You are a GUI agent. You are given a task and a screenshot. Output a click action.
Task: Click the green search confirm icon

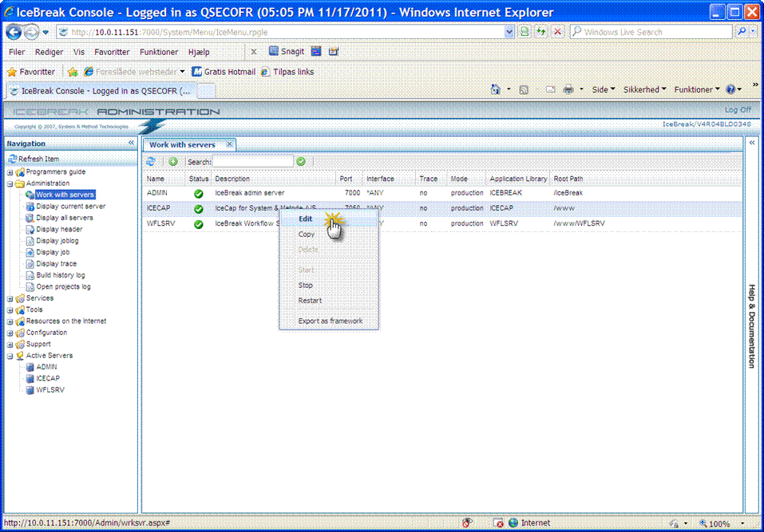click(301, 162)
